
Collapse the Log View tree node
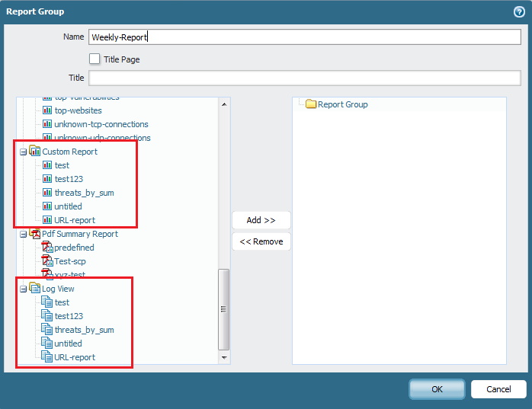click(23, 289)
